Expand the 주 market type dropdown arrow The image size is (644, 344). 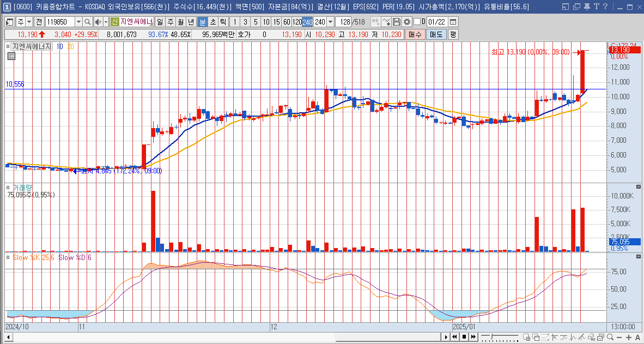29,22
